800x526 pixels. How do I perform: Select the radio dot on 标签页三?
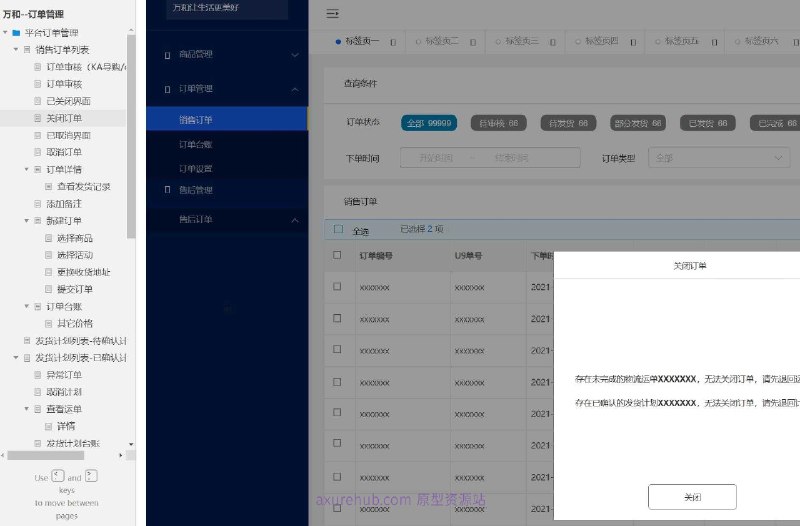tap(497, 42)
